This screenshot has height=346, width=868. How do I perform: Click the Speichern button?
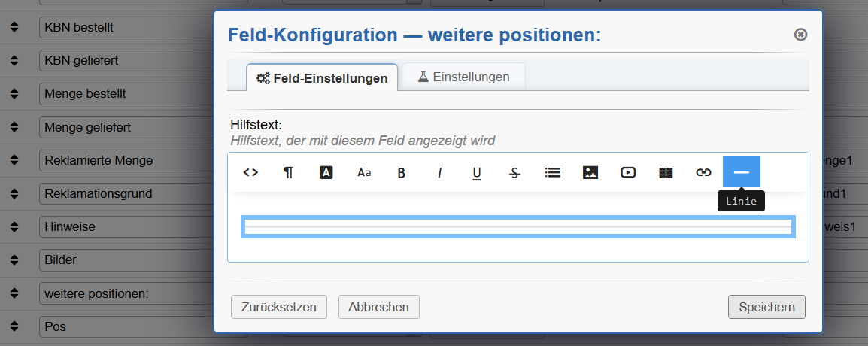[766, 307]
